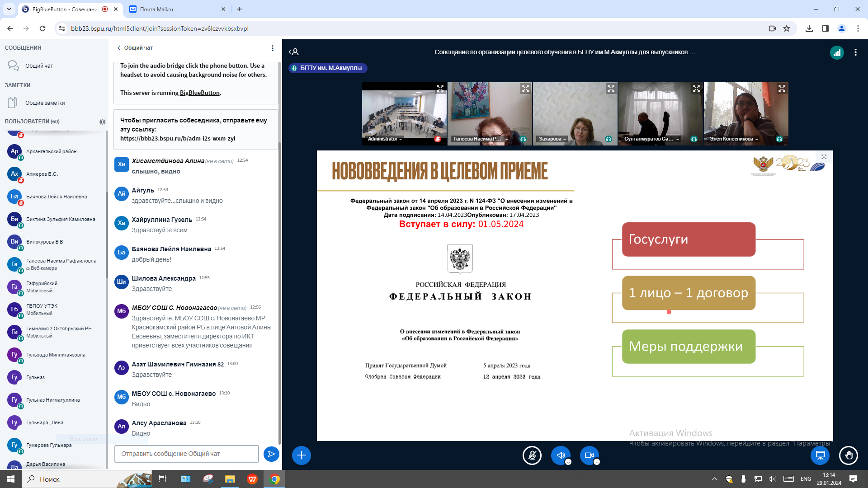
Task: Toggle the muted microphone button
Action: (532, 455)
